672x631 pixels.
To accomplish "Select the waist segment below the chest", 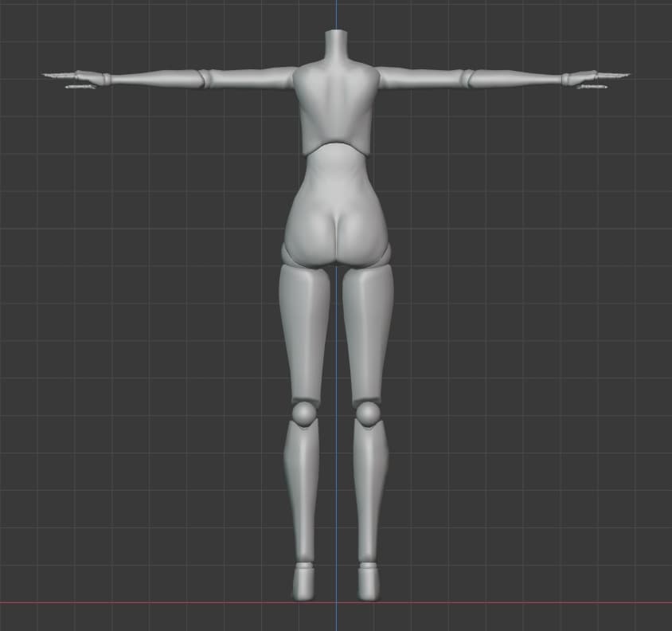I will [x=335, y=171].
